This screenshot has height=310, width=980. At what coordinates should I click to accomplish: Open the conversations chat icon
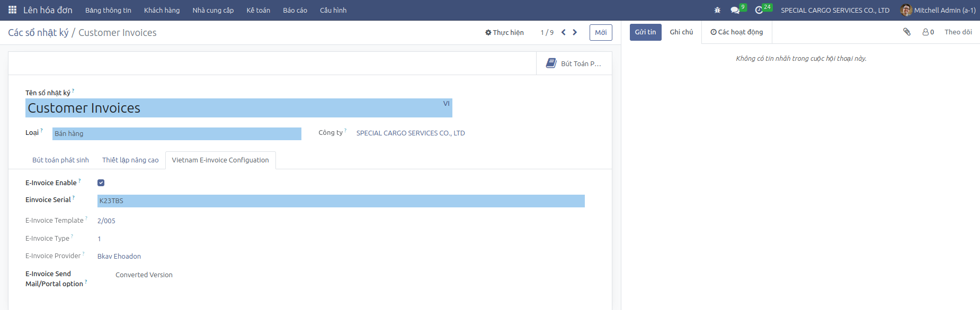[735, 10]
